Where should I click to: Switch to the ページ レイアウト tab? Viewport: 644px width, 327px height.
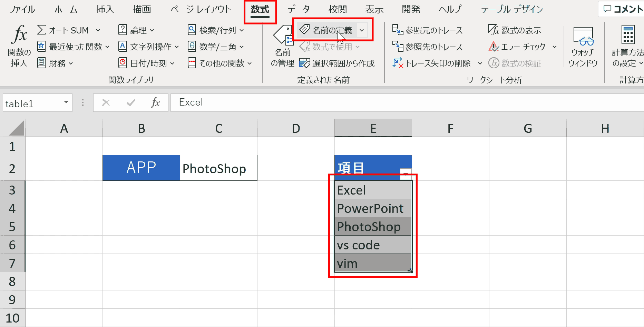pyautogui.click(x=201, y=9)
